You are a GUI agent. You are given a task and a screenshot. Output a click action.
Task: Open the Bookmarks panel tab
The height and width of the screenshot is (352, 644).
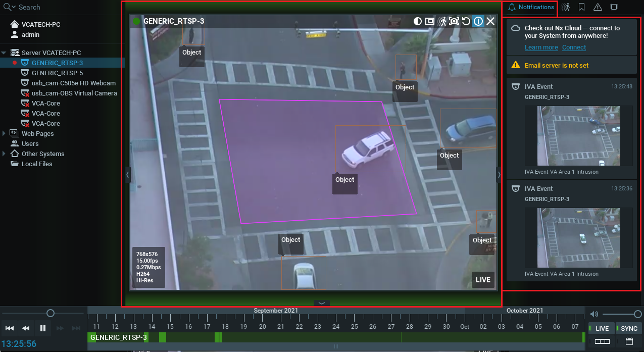[581, 7]
